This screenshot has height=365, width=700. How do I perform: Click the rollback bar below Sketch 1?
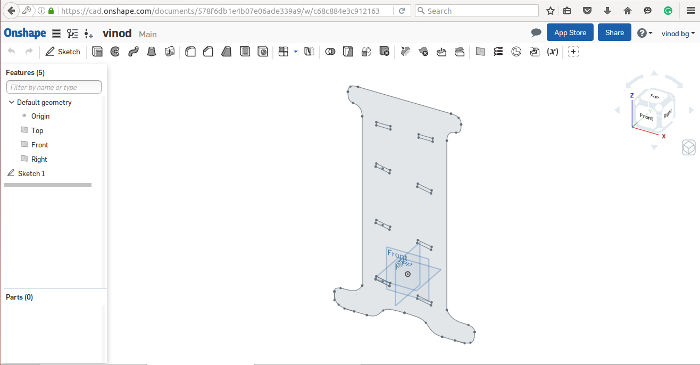point(48,185)
